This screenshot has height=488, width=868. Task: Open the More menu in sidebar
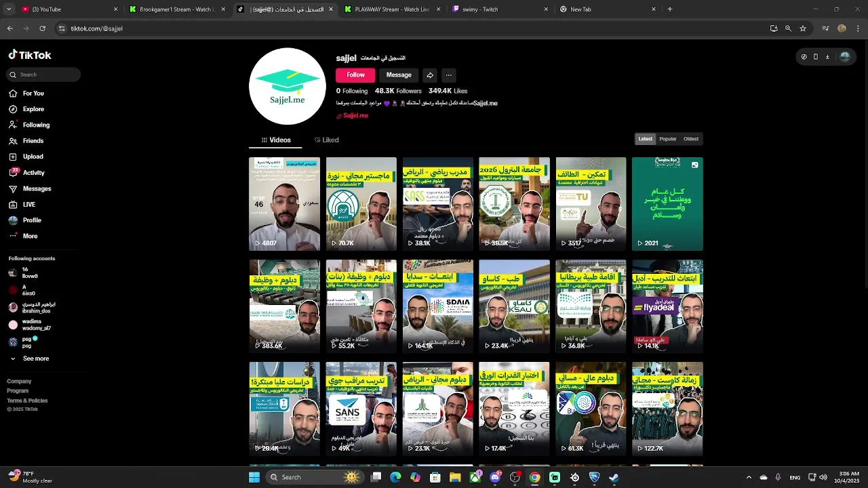coord(30,236)
